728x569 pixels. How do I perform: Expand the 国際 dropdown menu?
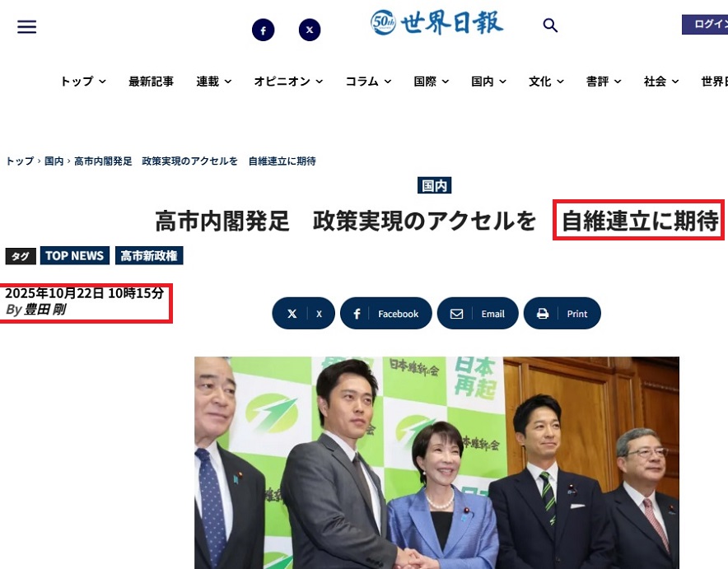pyautogui.click(x=431, y=82)
